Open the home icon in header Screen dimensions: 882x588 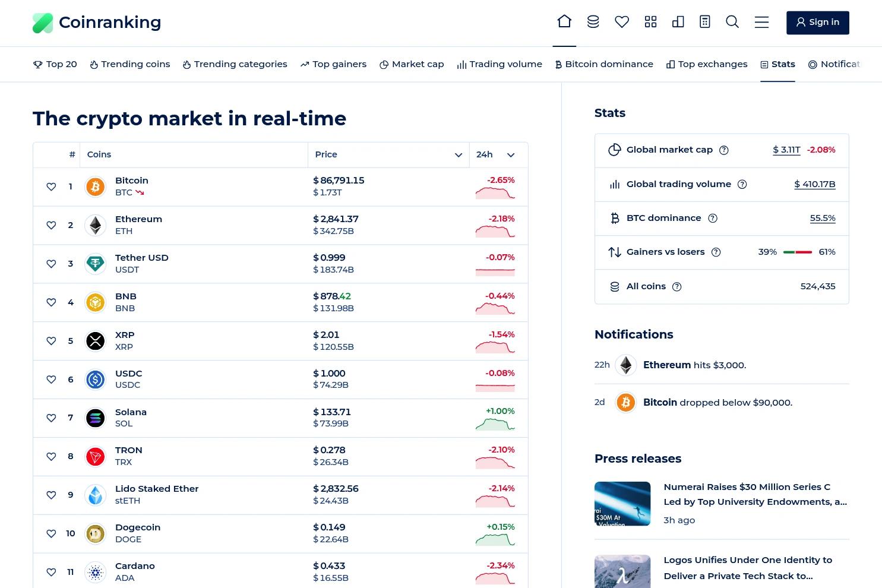[564, 22]
